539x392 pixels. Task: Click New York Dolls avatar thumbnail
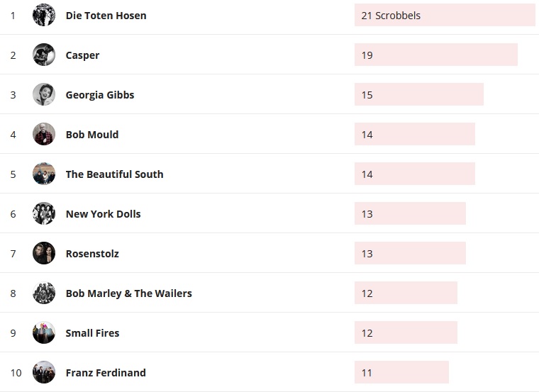(44, 213)
